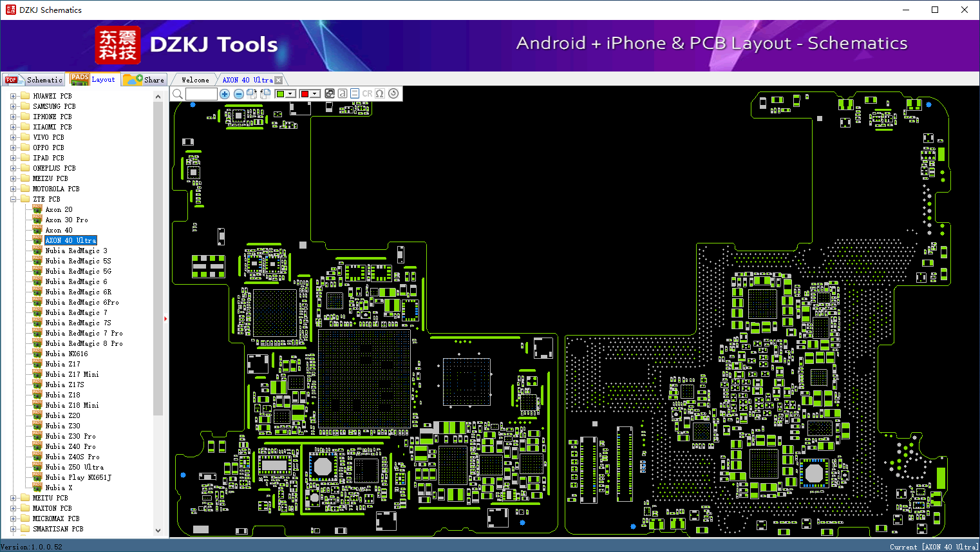This screenshot has height=552, width=980.
Task: Switch to the Welcome document tab
Action: click(x=195, y=80)
